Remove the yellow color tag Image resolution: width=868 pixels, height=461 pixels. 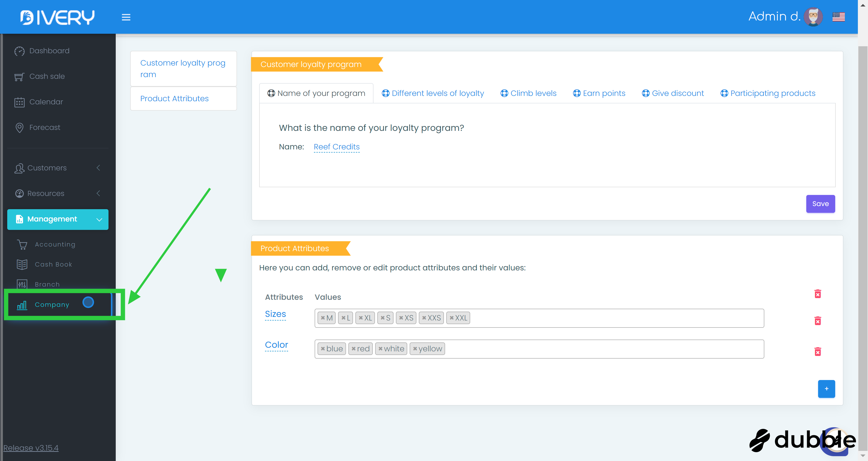tap(415, 349)
